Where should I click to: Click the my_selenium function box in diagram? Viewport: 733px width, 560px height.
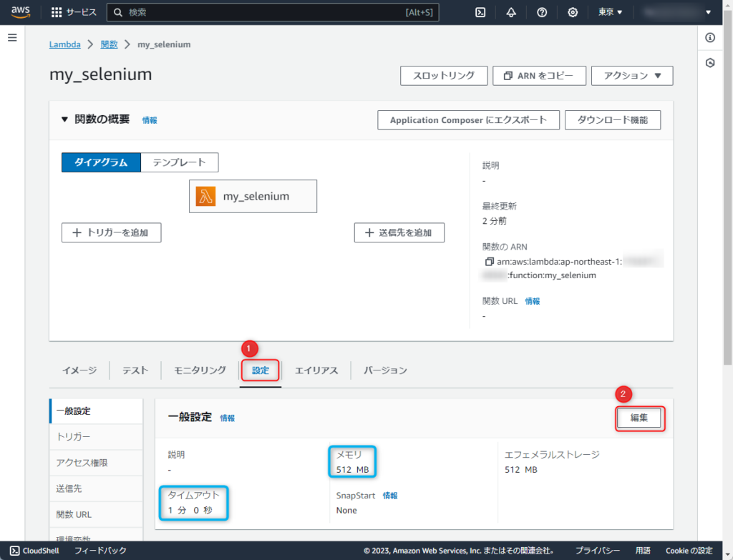click(x=253, y=196)
